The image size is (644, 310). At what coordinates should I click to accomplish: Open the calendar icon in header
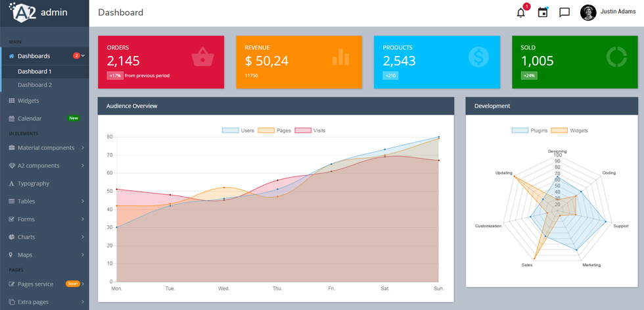pos(543,13)
